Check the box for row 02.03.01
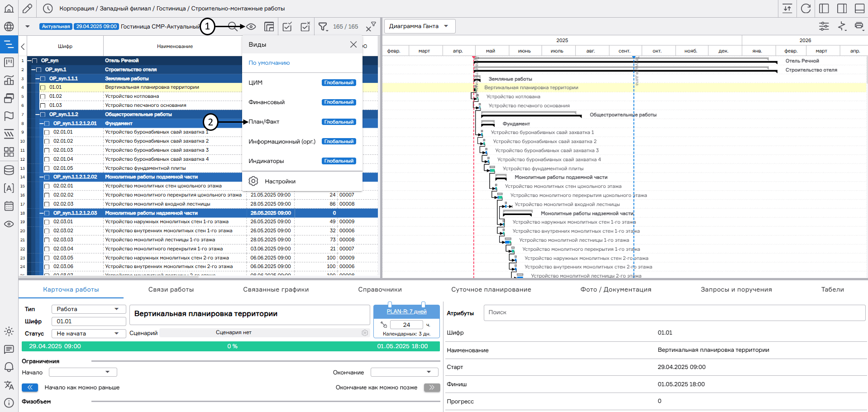This screenshot has width=868, height=412. pos(47,222)
